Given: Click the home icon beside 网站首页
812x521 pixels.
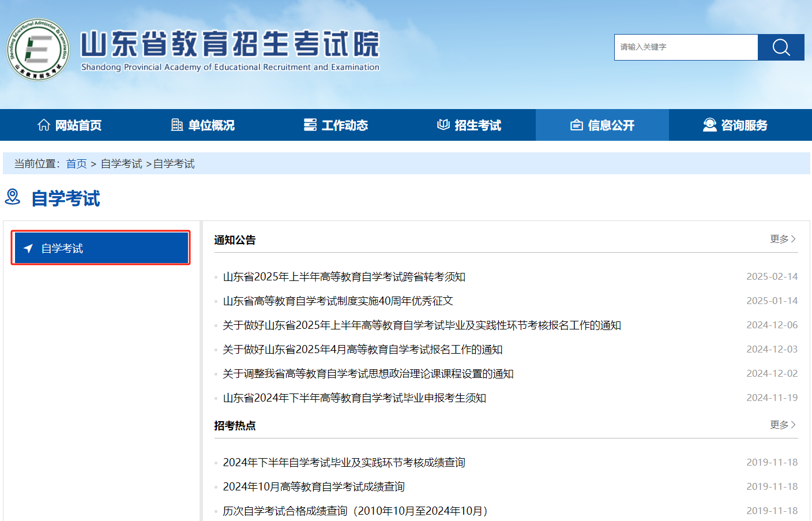Looking at the screenshot, I should tap(44, 125).
